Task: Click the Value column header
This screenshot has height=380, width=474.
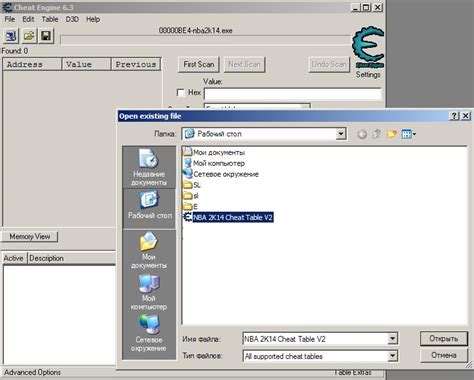Action: 87,64
